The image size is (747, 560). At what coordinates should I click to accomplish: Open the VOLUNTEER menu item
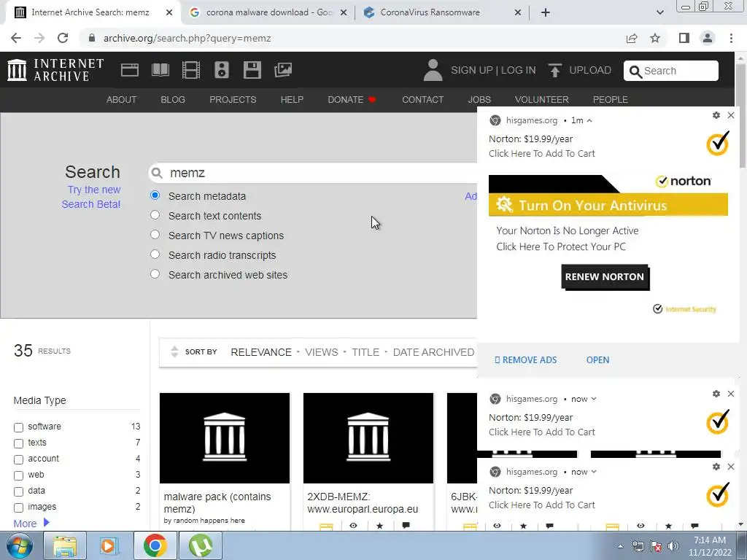(542, 99)
